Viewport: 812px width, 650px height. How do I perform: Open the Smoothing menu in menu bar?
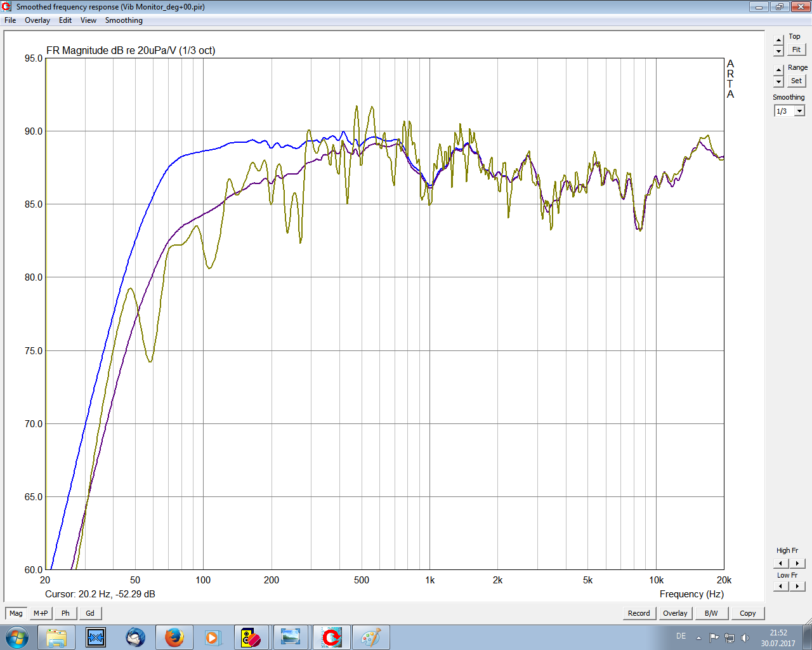click(x=124, y=20)
